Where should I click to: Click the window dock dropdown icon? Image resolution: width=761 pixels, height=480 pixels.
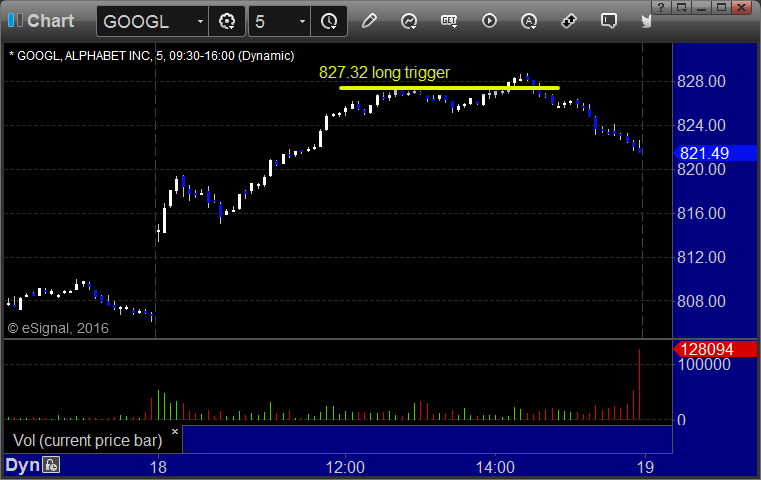(682, 7)
